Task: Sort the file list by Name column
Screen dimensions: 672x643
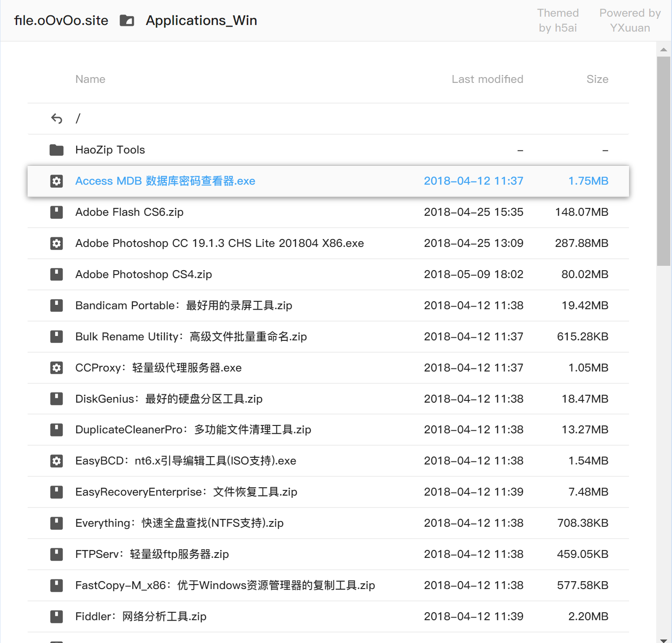Action: [90, 79]
